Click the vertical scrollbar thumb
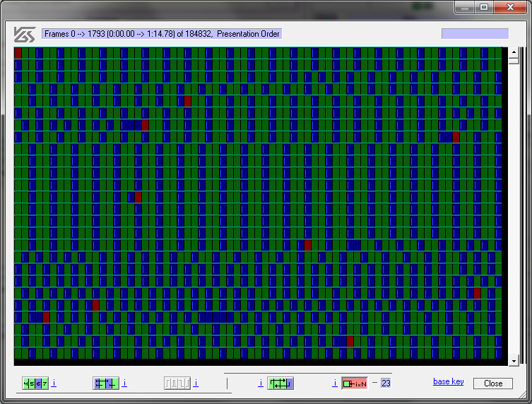 coord(514,61)
